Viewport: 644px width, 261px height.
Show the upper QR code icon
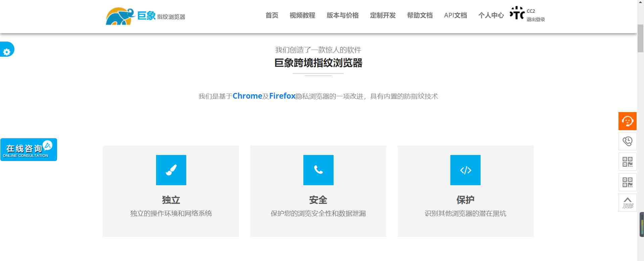click(627, 162)
